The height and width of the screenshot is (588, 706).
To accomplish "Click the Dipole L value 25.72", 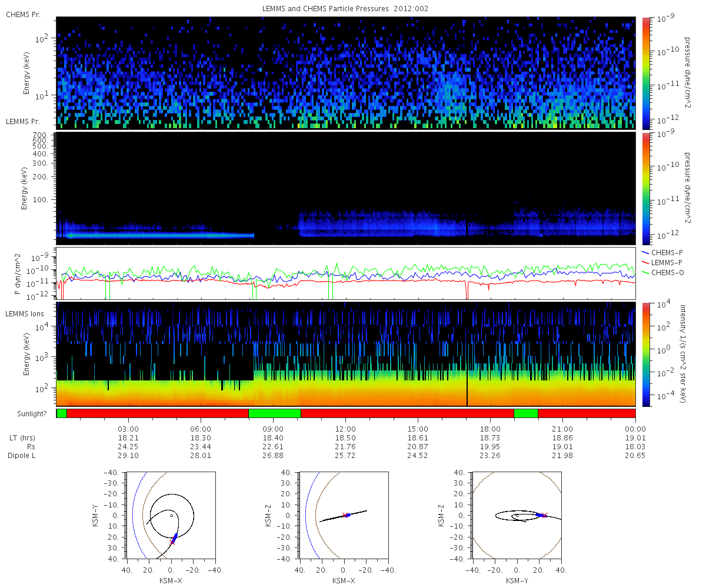I will [x=345, y=456].
